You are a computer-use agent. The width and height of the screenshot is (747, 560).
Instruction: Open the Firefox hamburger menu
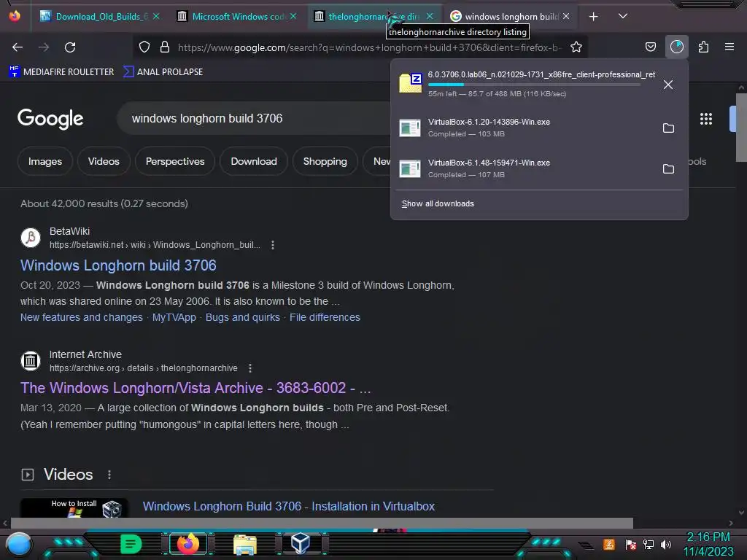pos(729,47)
